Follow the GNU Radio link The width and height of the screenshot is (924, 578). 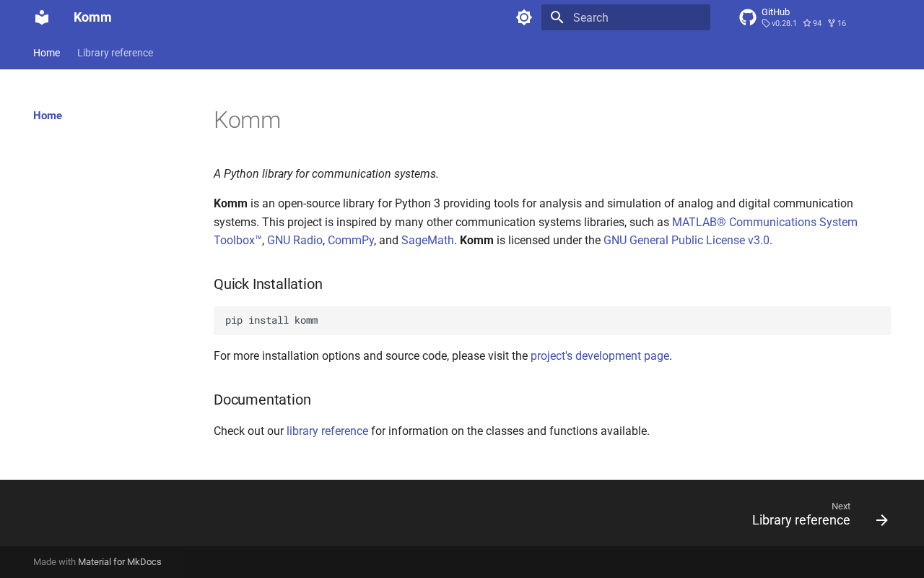point(295,240)
